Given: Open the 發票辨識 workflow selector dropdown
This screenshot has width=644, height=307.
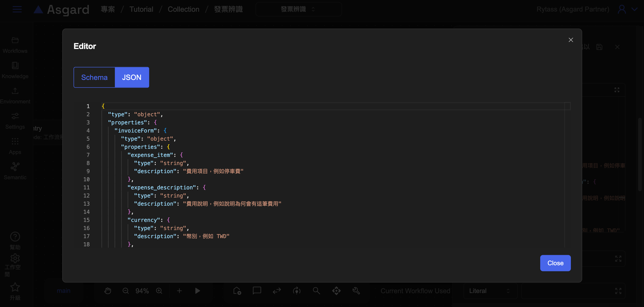Looking at the screenshot, I should point(298,9).
